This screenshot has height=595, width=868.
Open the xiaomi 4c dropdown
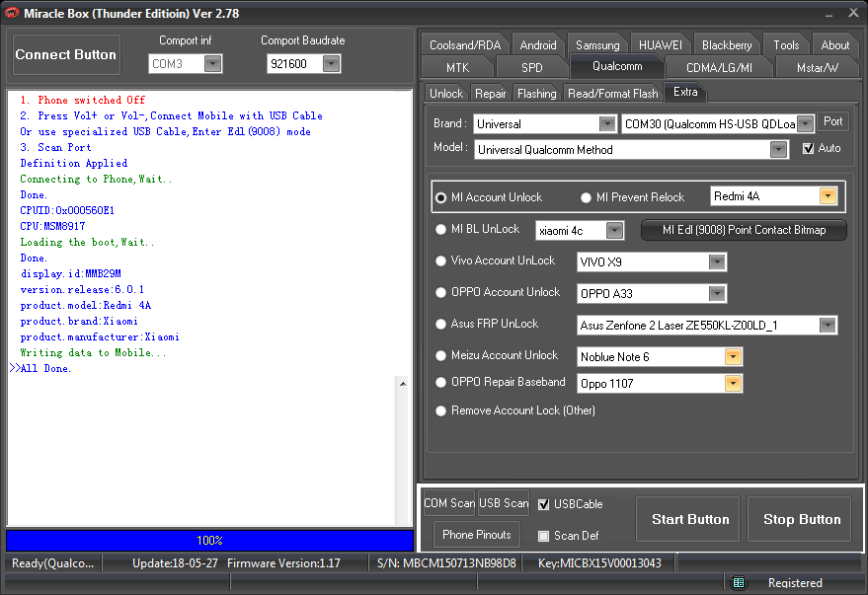614,230
